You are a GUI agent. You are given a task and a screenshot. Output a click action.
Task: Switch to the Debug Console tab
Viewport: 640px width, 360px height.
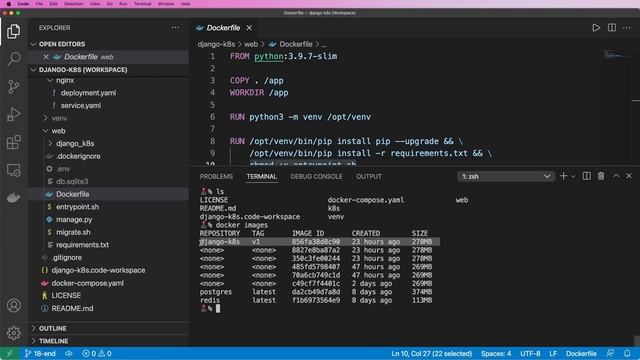pos(316,176)
